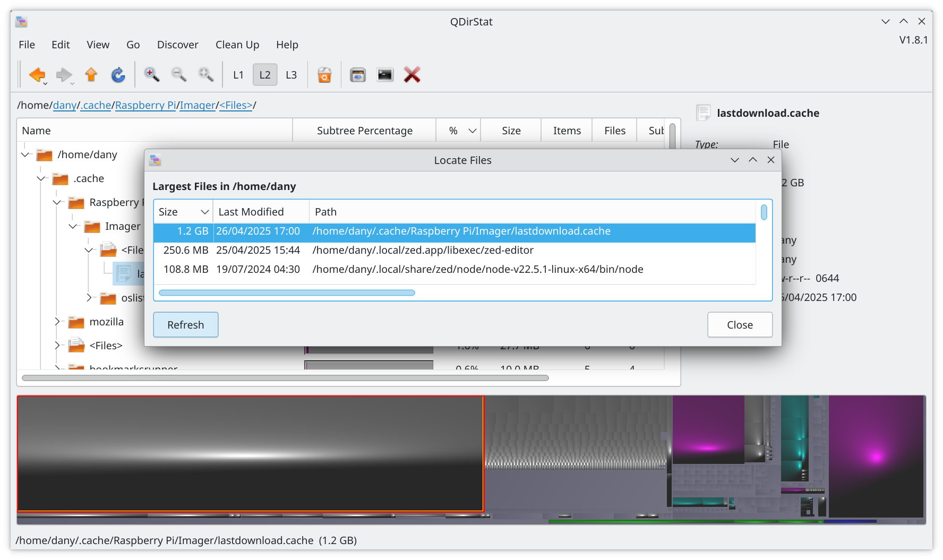
Task: Select the zed-editor file row
Action: [x=455, y=251]
